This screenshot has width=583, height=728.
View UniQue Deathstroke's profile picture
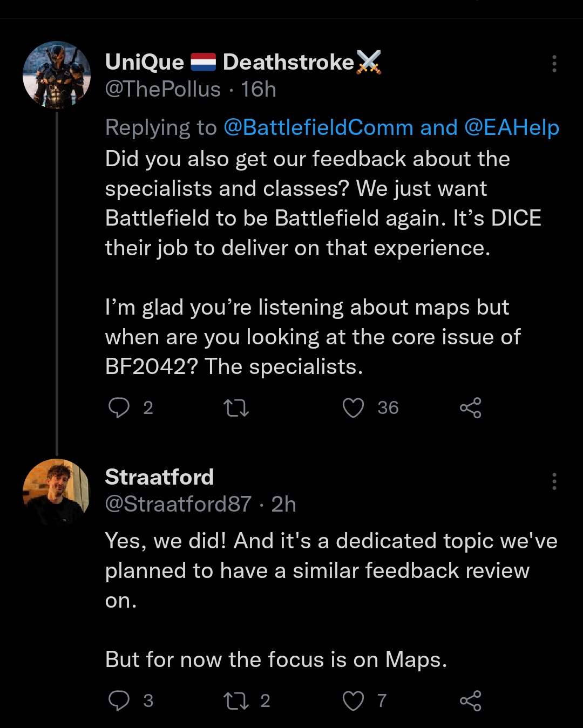click(57, 75)
